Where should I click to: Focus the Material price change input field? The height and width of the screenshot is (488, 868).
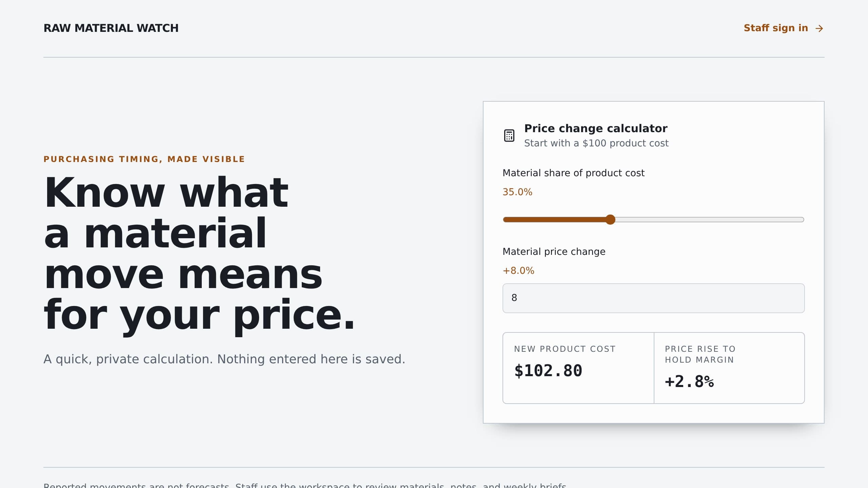653,298
